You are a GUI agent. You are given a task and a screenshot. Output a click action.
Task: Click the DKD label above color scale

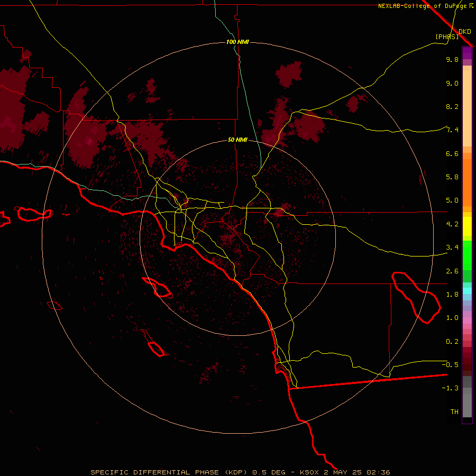[x=465, y=32]
